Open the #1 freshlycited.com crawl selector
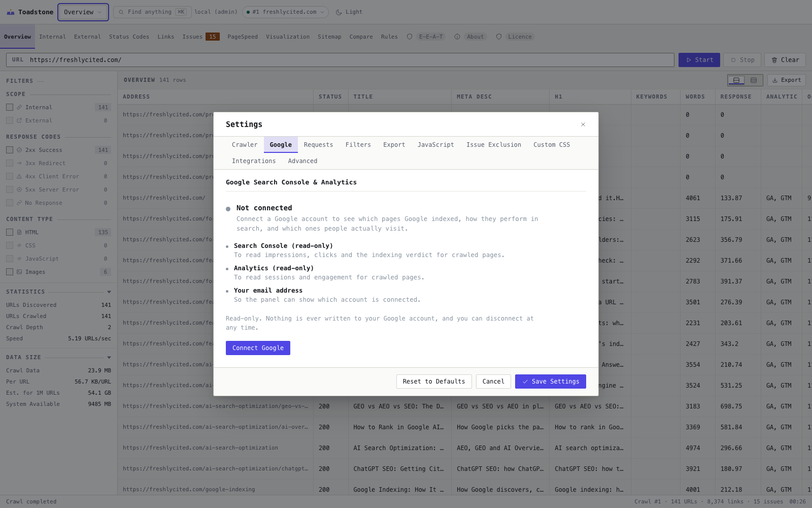The image size is (812, 508). click(285, 12)
